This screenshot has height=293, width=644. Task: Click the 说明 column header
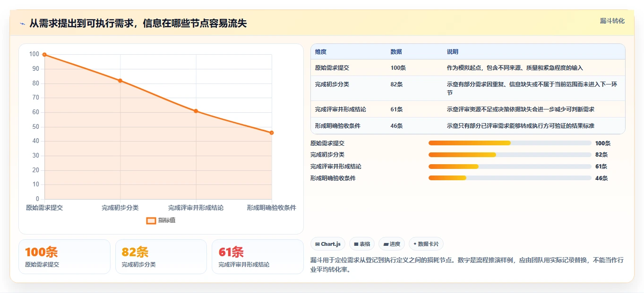453,52
